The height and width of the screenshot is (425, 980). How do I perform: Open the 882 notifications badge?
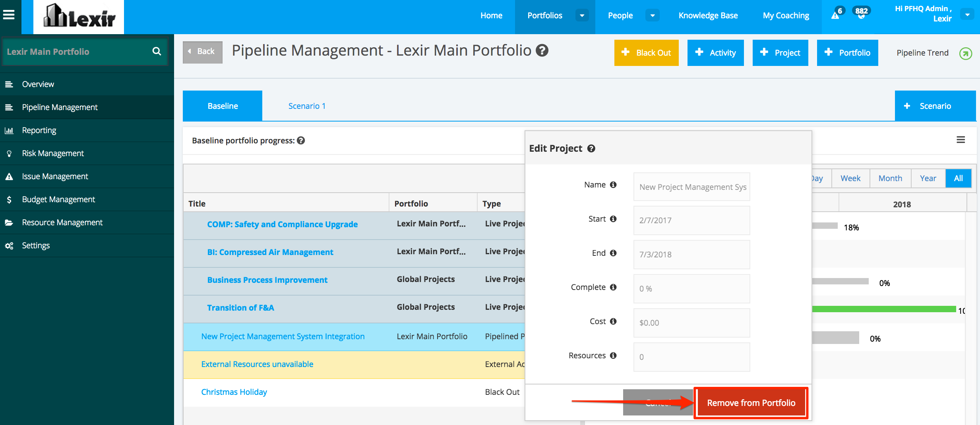[x=861, y=12]
